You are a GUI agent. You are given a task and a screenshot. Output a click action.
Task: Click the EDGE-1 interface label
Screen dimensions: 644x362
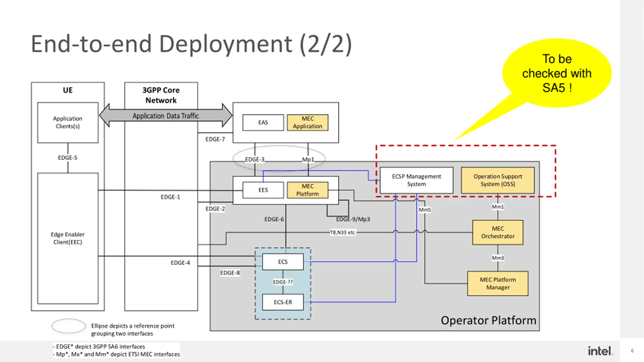pos(170,197)
